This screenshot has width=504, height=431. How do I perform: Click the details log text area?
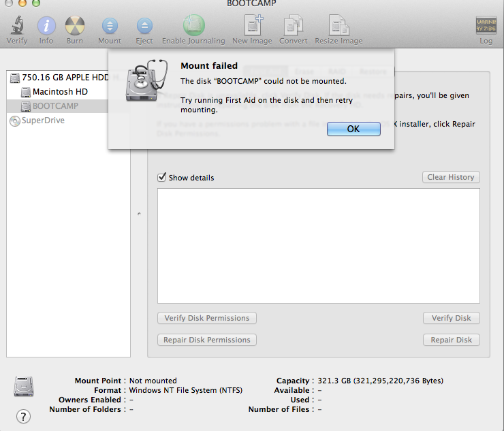[319, 246]
